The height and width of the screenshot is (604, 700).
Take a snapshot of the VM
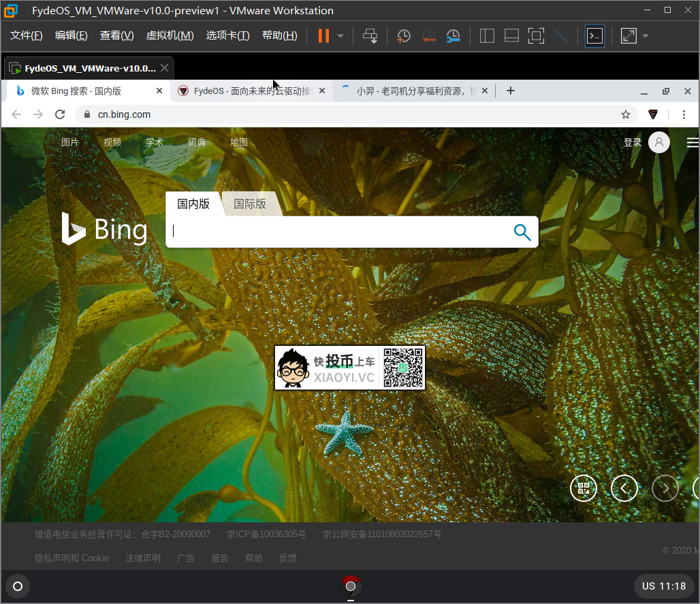pyautogui.click(x=404, y=36)
